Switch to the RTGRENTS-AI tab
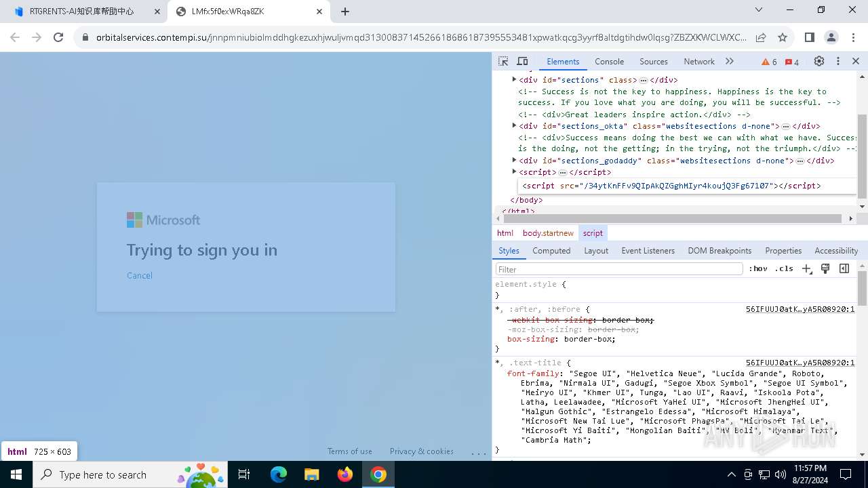This screenshot has width=868, height=488. (x=82, y=12)
